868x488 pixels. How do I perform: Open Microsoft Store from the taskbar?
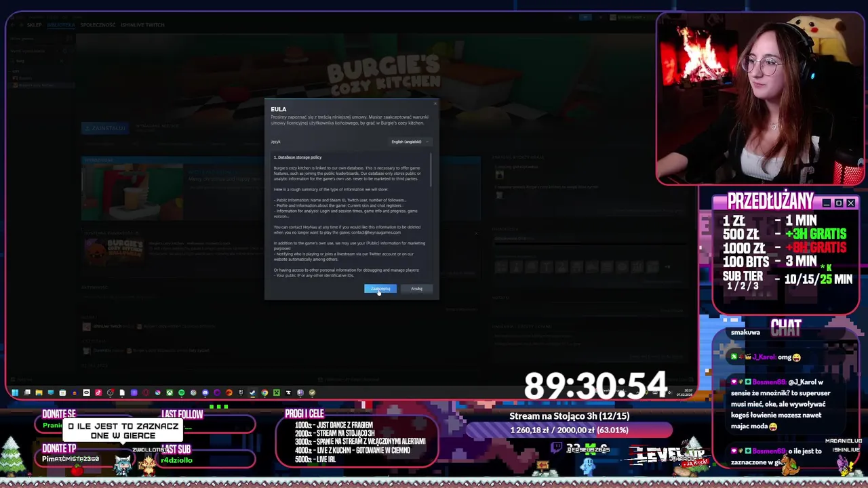[62, 392]
